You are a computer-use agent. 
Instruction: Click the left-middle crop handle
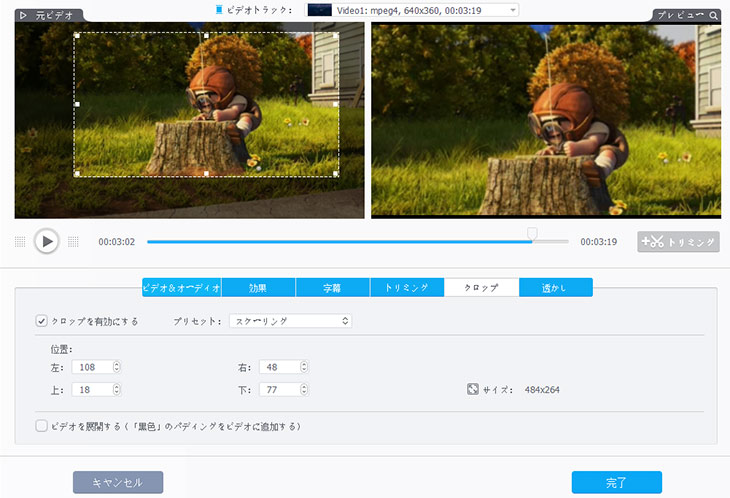[x=77, y=104]
